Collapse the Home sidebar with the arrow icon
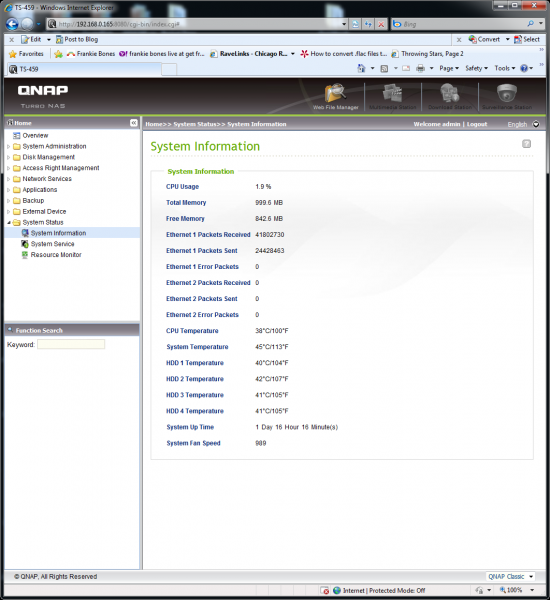 (134, 123)
